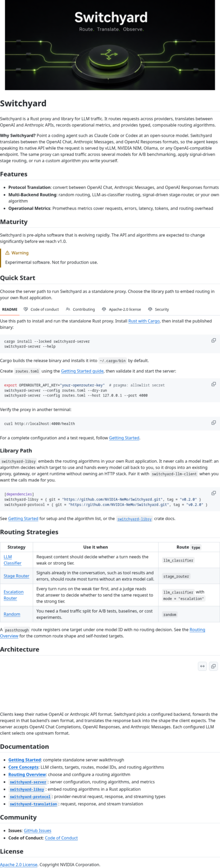Click the 'random' route type cell

click(x=170, y=615)
